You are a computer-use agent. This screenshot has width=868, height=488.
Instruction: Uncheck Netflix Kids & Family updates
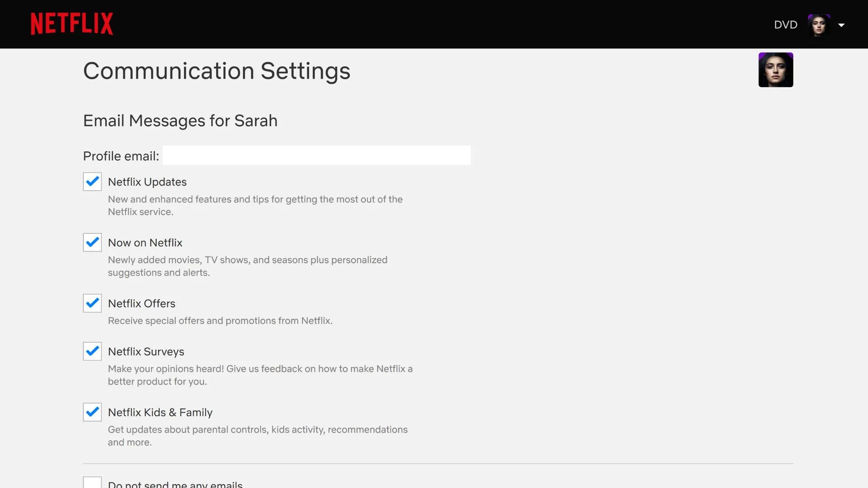pyautogui.click(x=92, y=412)
